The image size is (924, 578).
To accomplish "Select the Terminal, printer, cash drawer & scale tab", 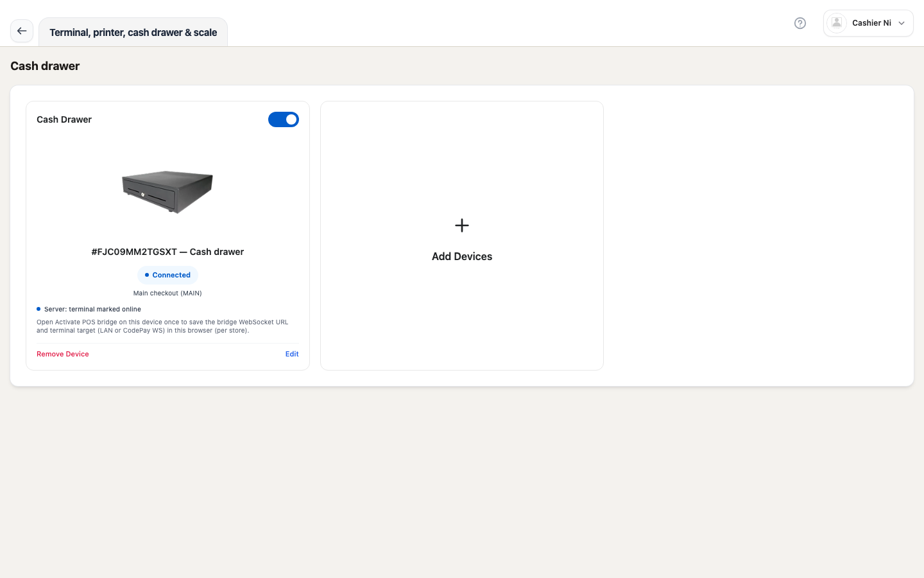I will point(133,32).
